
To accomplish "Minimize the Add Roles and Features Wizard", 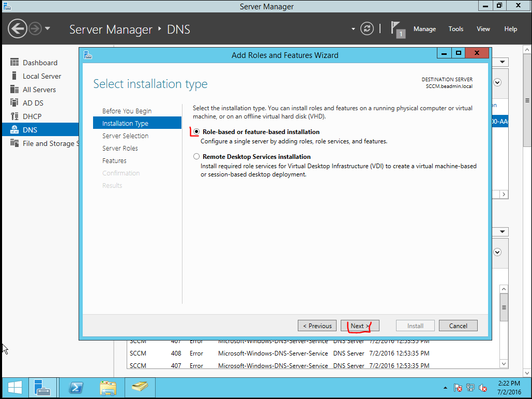I will (444, 53).
